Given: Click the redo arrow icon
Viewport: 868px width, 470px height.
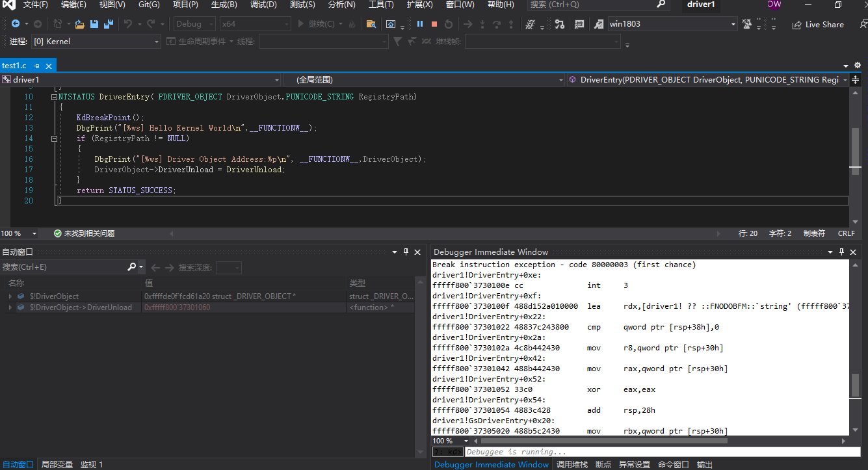Looking at the screenshot, I should click(x=151, y=24).
